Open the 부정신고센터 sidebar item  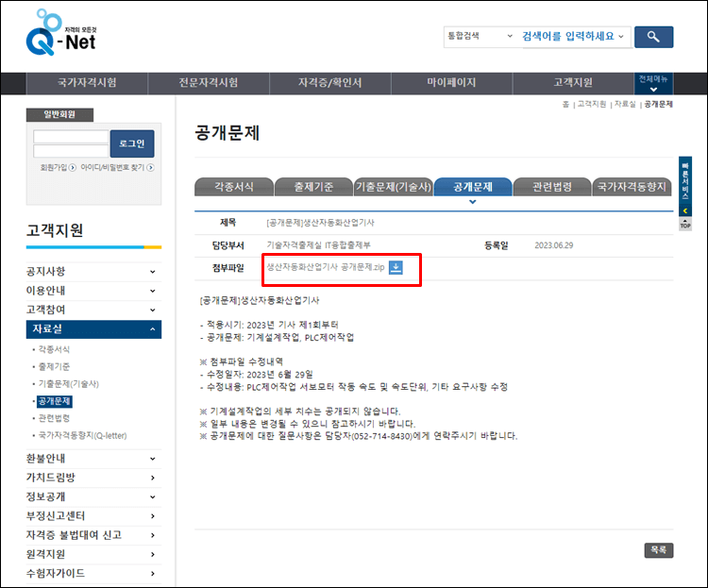93,516
